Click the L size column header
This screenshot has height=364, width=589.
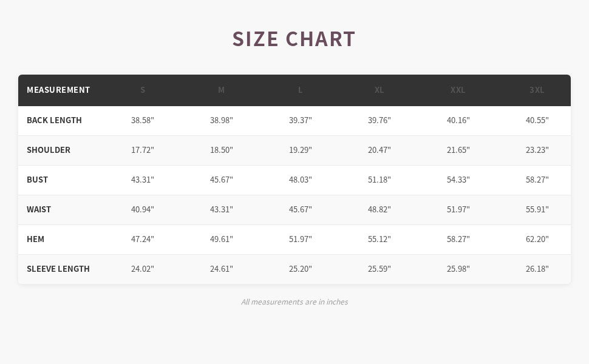click(301, 90)
